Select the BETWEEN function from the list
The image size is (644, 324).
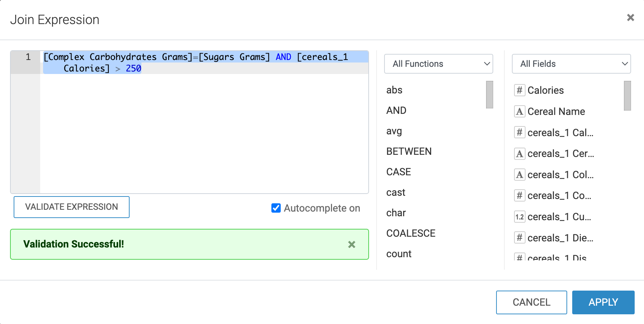(x=409, y=151)
